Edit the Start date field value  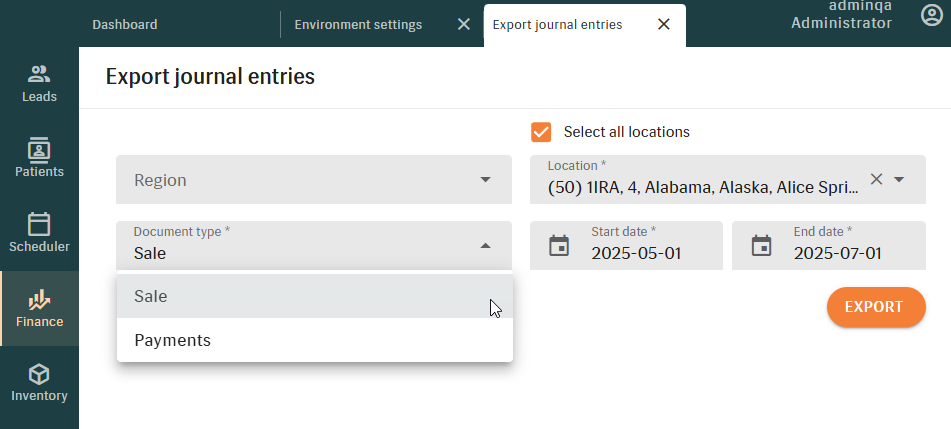point(636,253)
